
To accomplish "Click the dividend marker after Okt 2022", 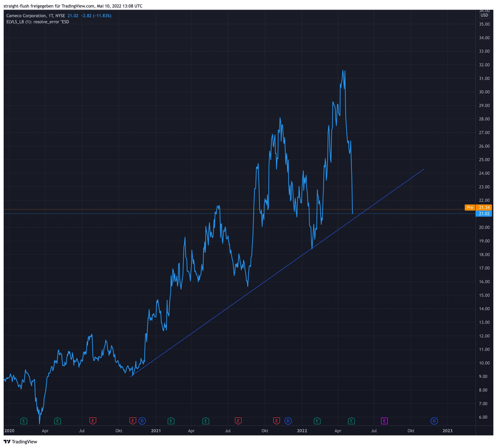I will [434, 421].
